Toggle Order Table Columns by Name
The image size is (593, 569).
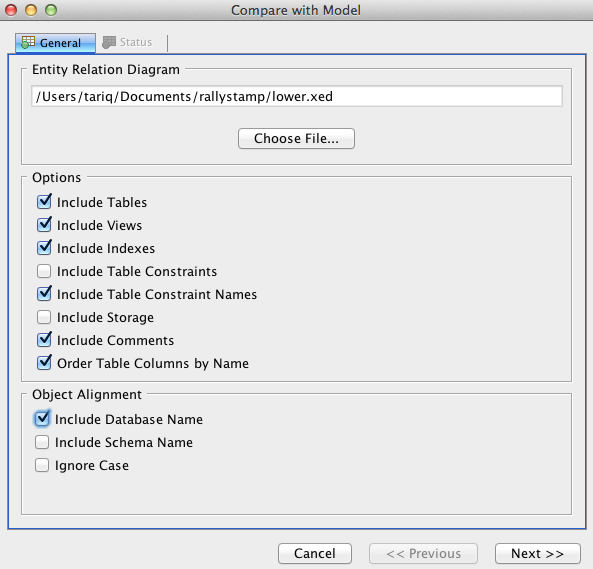click(44, 363)
